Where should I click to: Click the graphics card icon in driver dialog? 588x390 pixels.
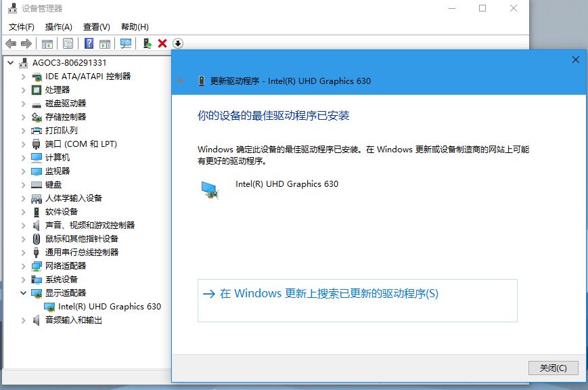[x=210, y=190]
